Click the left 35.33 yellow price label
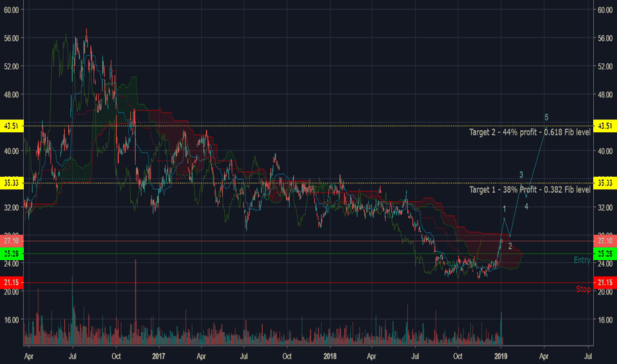 (x=11, y=183)
